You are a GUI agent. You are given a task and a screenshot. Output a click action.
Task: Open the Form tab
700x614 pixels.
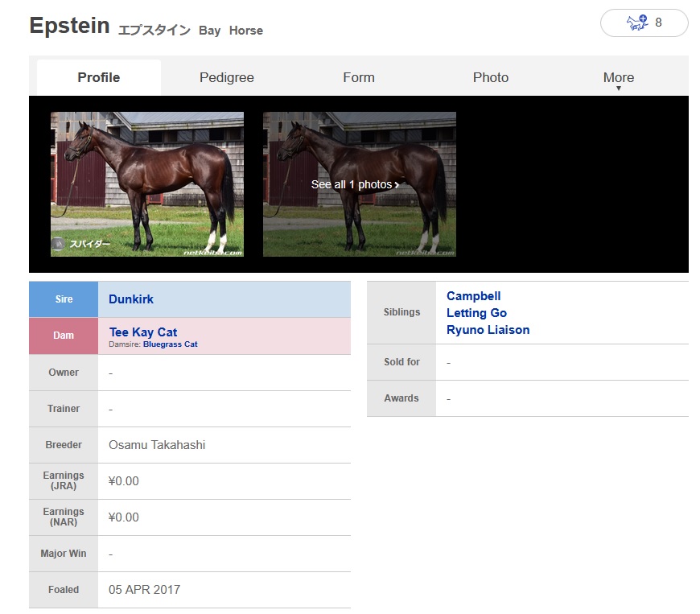[x=359, y=77]
